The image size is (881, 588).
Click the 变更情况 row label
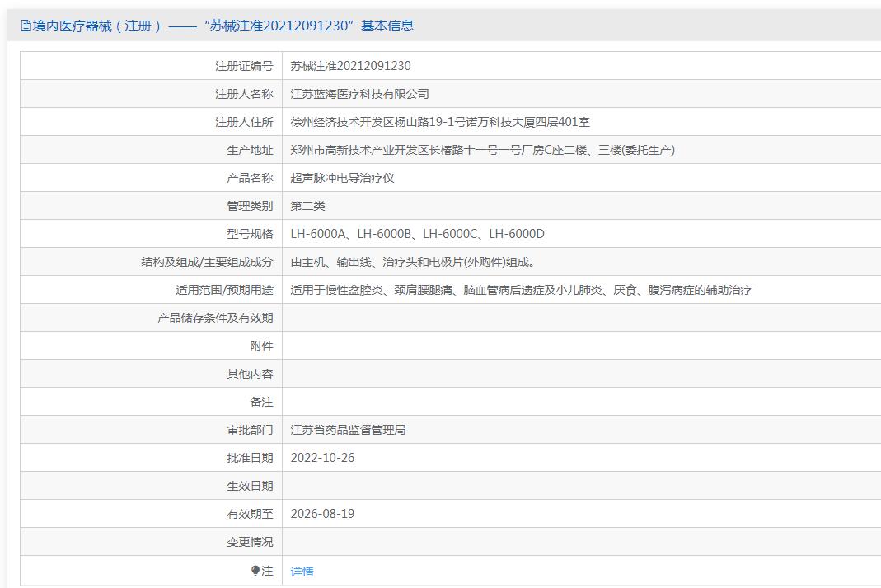pyautogui.click(x=250, y=542)
